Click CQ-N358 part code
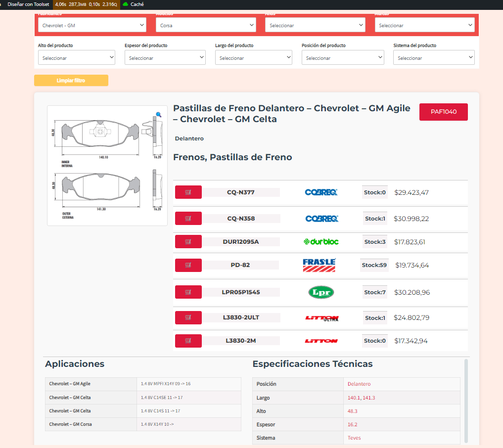This screenshot has height=448, width=503. click(x=241, y=219)
